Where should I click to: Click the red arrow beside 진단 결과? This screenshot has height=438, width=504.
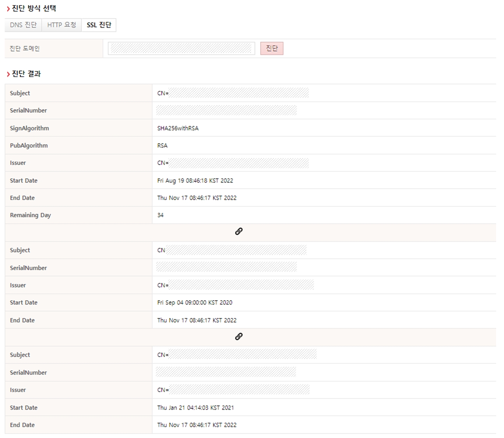pos(8,74)
